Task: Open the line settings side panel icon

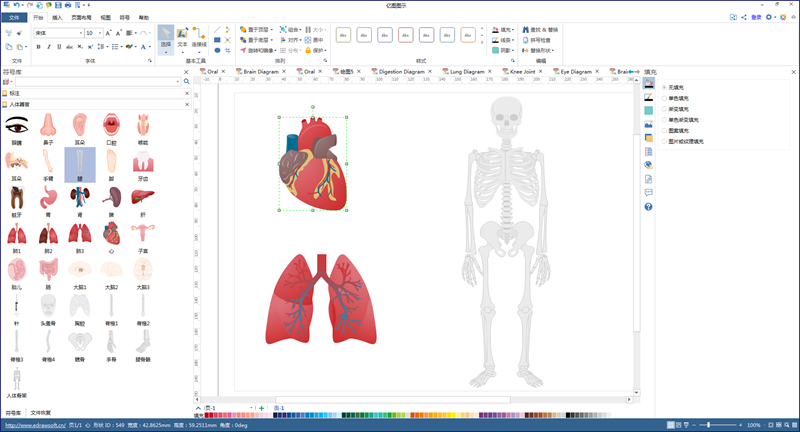Action: (648, 97)
